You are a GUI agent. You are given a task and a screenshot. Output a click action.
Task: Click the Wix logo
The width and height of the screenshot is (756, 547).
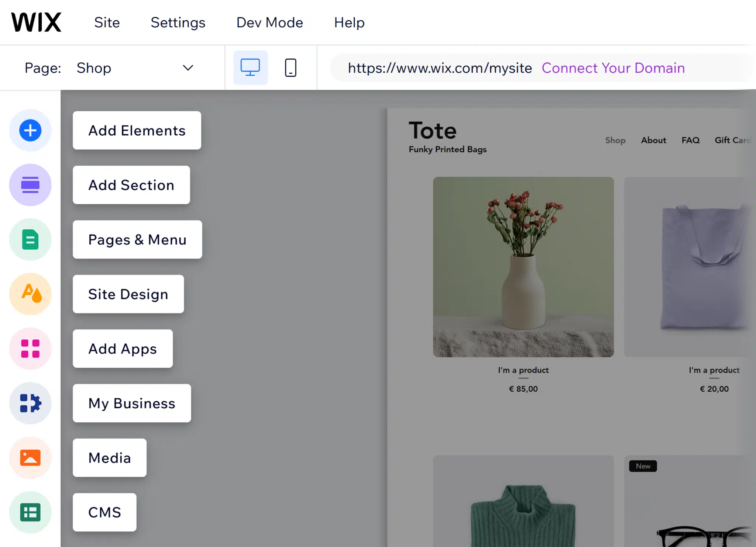[36, 22]
